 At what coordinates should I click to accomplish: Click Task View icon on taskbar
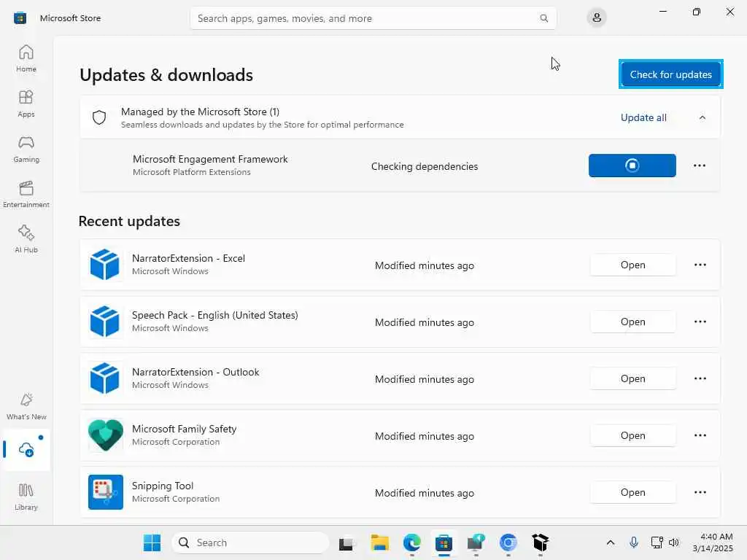coord(346,542)
